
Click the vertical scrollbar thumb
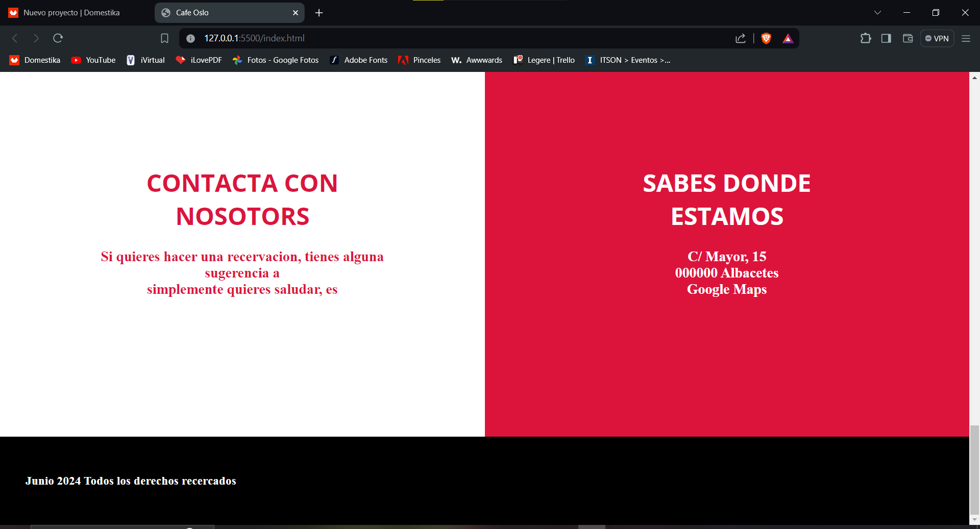[974, 470]
